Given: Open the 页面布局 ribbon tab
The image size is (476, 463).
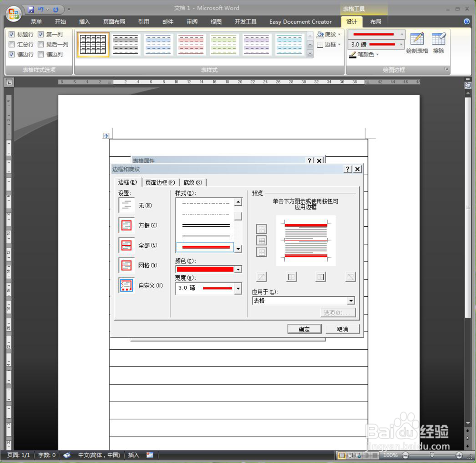Looking at the screenshot, I should (114, 21).
